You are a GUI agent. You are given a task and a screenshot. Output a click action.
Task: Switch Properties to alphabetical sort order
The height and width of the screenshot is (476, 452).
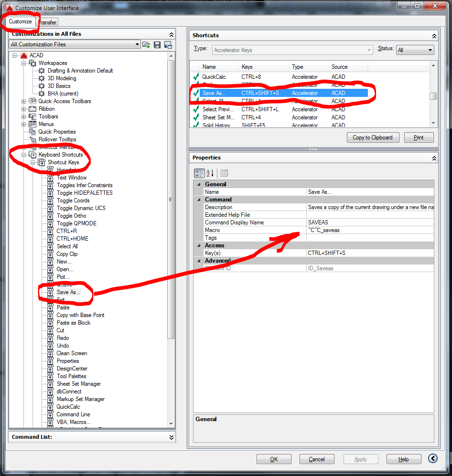[210, 173]
